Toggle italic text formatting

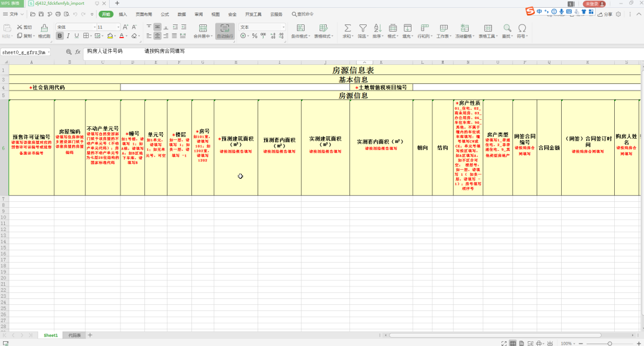pyautogui.click(x=68, y=36)
